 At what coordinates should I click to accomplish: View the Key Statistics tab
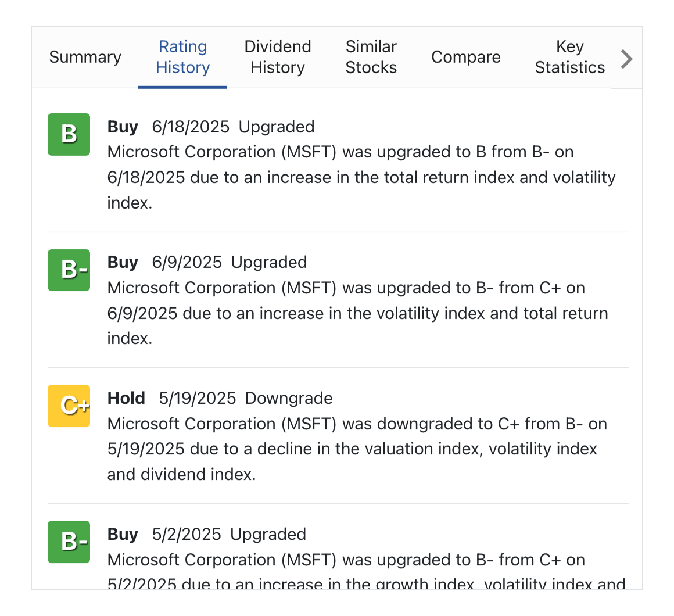tap(569, 57)
